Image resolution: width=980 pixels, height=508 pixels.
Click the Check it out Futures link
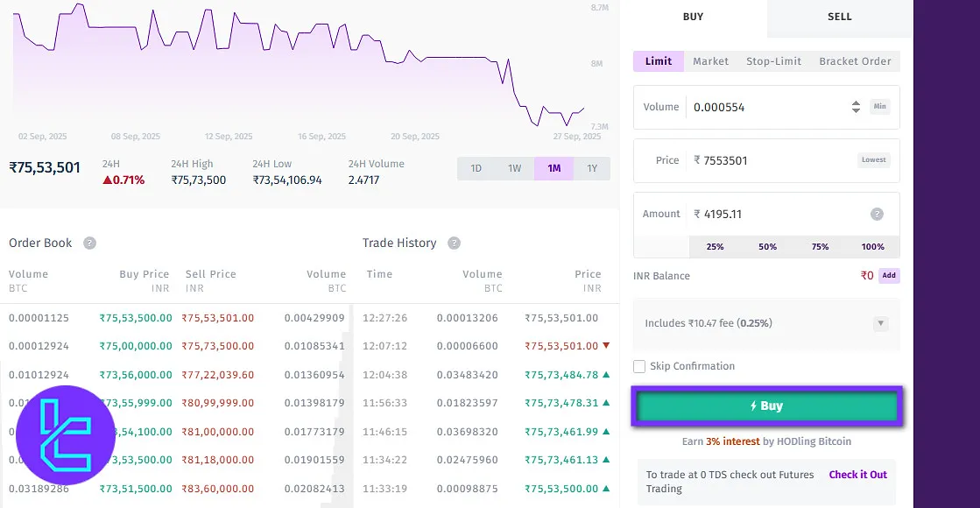coord(857,474)
